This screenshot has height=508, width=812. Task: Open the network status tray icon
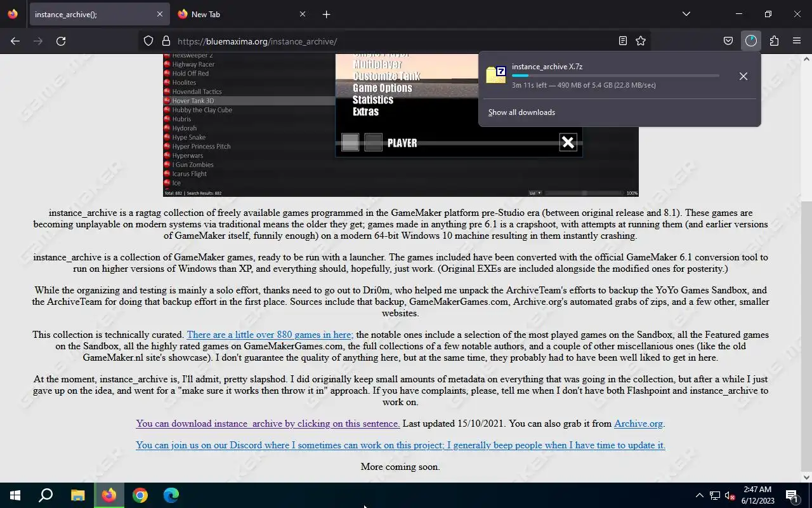point(714,495)
